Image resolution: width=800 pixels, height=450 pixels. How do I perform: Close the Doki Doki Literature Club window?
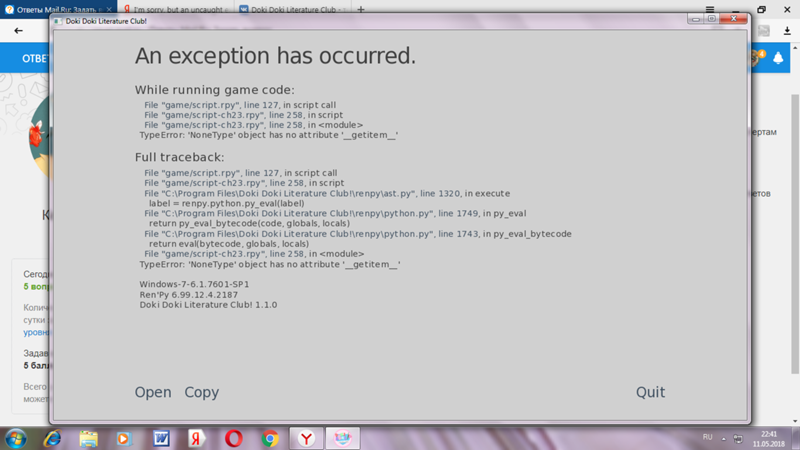[734, 19]
